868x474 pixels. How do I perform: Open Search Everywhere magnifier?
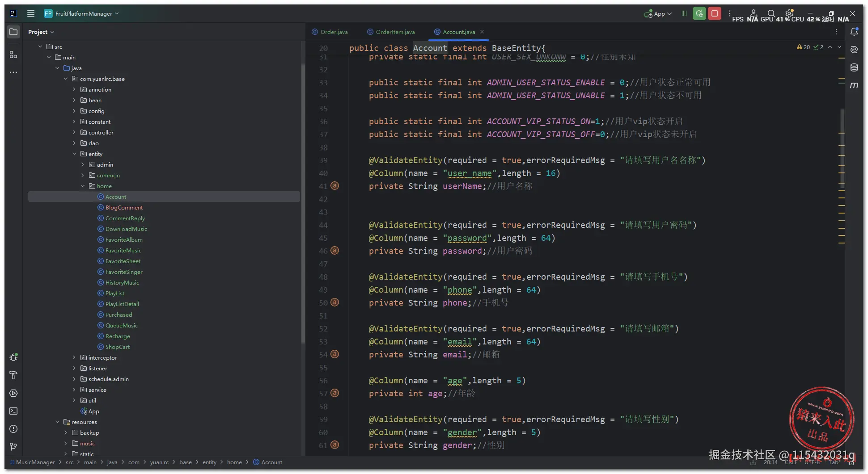771,13
